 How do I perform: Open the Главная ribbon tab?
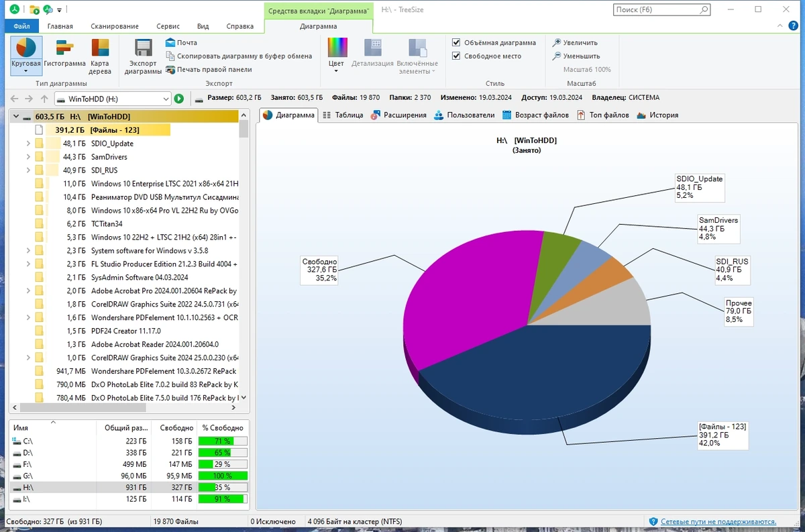coord(60,26)
